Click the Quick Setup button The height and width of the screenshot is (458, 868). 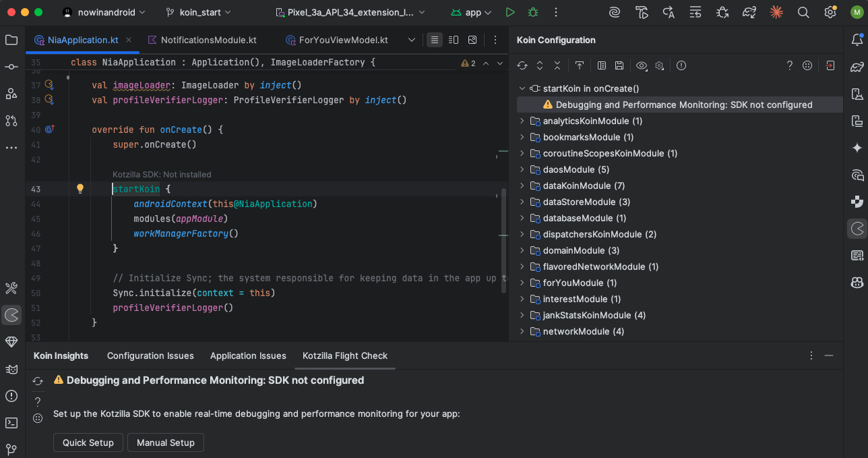tap(88, 442)
